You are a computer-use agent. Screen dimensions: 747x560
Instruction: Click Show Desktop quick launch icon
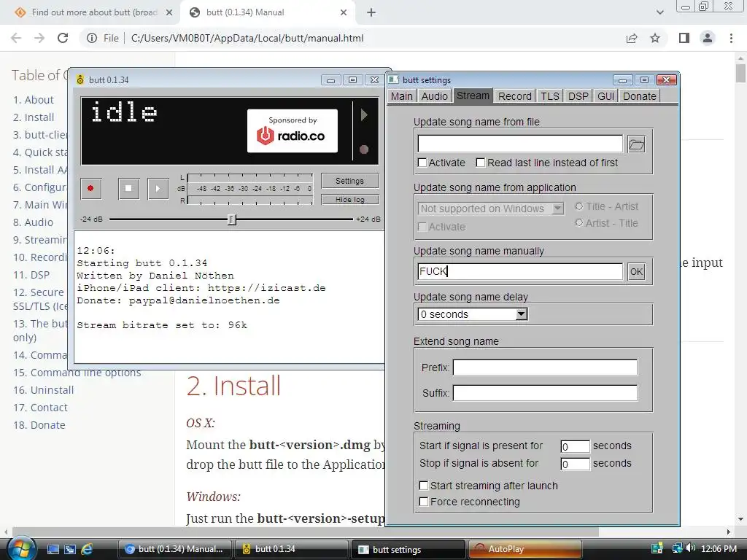coord(53,549)
